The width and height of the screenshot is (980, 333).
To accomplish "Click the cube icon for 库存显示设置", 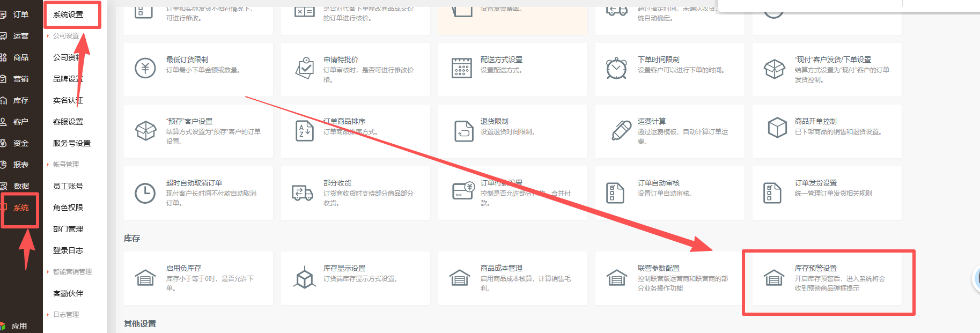I will [x=305, y=277].
